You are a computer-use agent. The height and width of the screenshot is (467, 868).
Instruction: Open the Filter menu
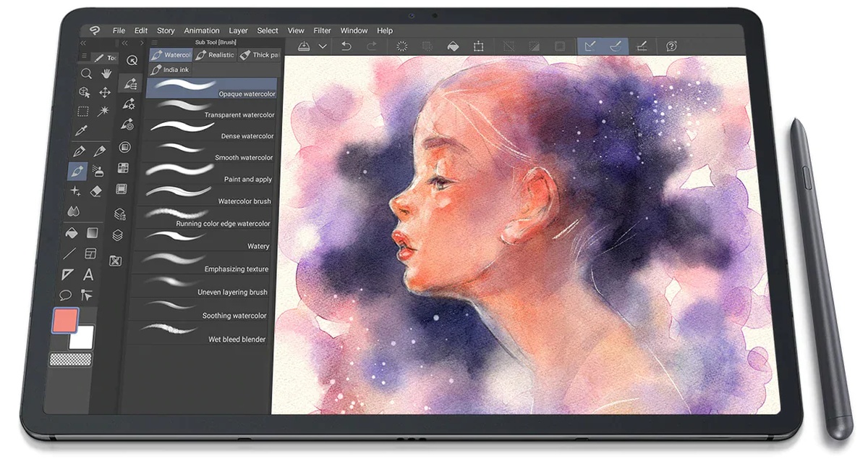pyautogui.click(x=322, y=30)
